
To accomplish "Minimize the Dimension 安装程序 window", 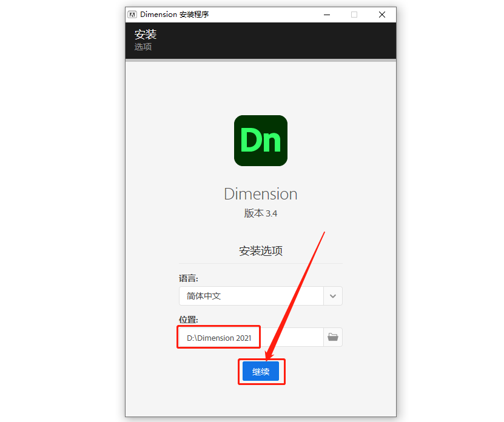I will 326,14.
